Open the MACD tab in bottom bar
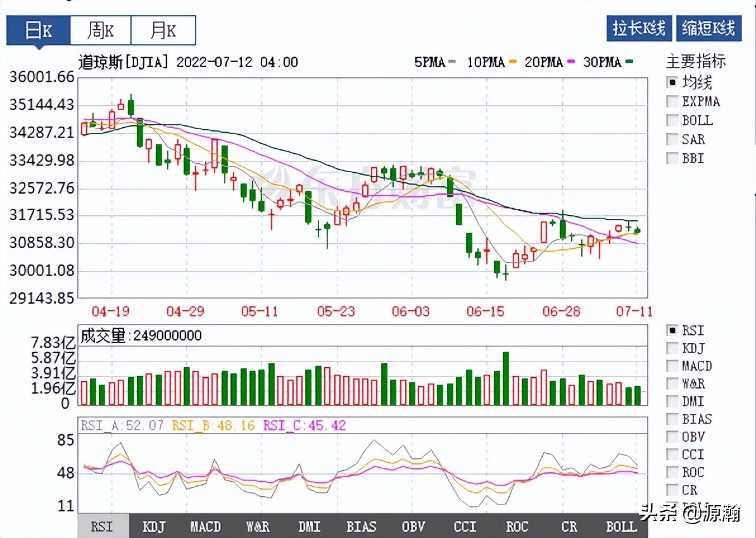The height and width of the screenshot is (538, 756). click(205, 526)
